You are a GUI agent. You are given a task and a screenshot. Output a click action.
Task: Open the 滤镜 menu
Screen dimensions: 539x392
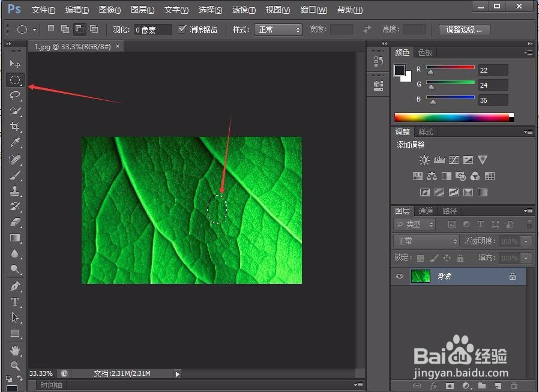click(x=244, y=10)
